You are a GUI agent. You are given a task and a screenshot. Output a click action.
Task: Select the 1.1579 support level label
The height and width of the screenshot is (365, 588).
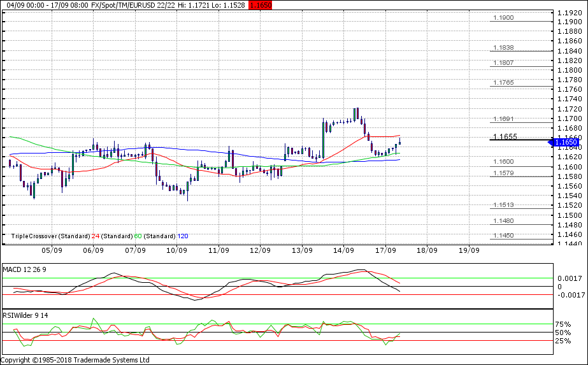504,173
